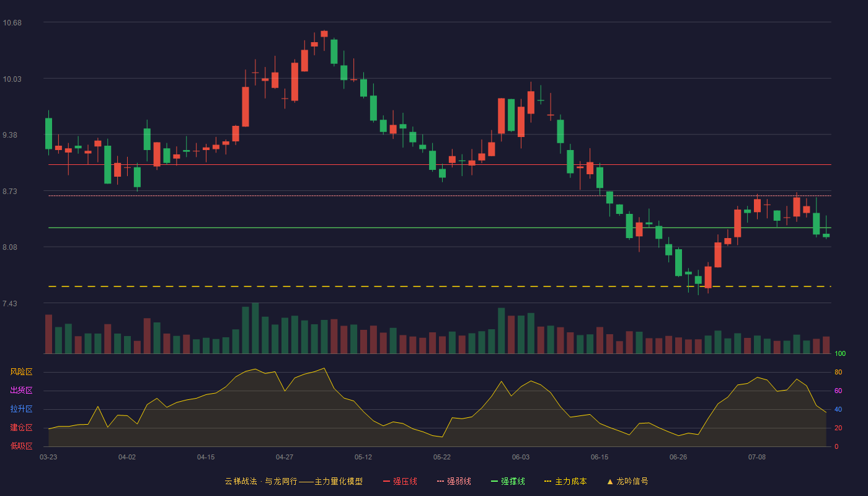868x496 pixels.
Task: Select the 建仓区 zone label
Action: (x=21, y=428)
